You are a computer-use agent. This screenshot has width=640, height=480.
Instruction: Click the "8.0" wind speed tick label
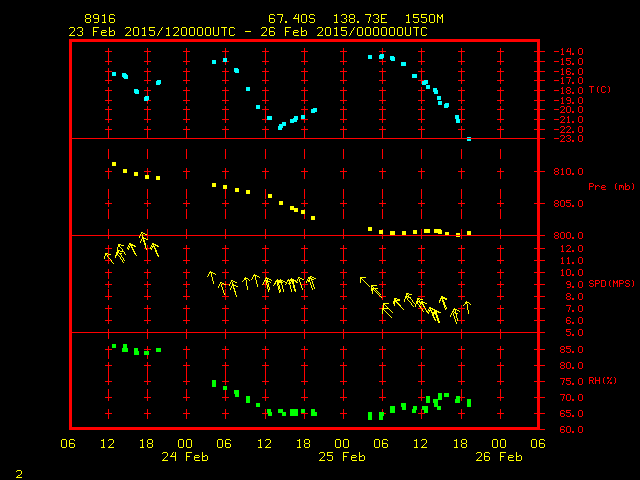[574, 297]
